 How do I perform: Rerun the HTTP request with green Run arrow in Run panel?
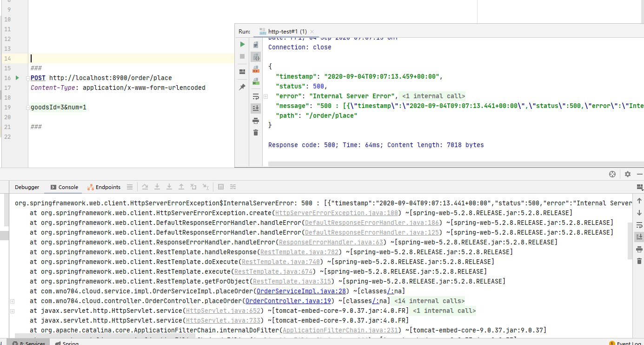[242, 44]
